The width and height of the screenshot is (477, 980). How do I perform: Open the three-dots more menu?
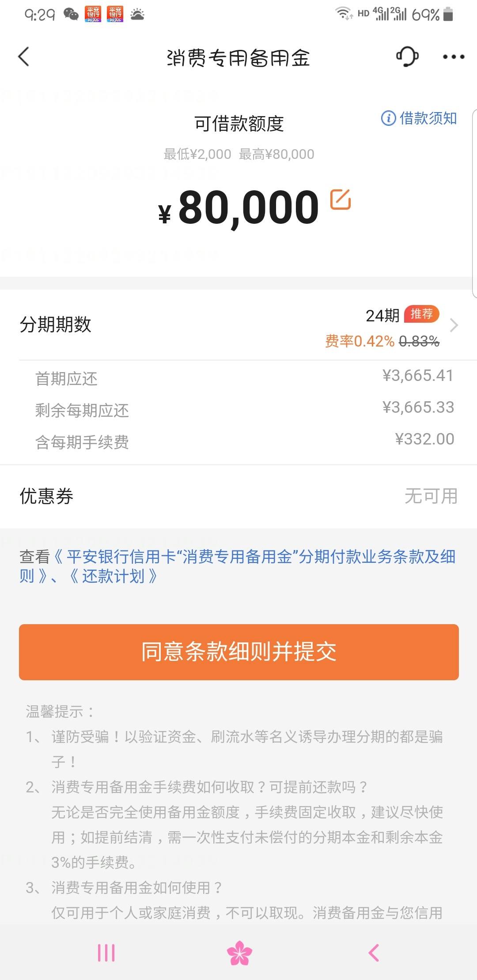(x=454, y=57)
